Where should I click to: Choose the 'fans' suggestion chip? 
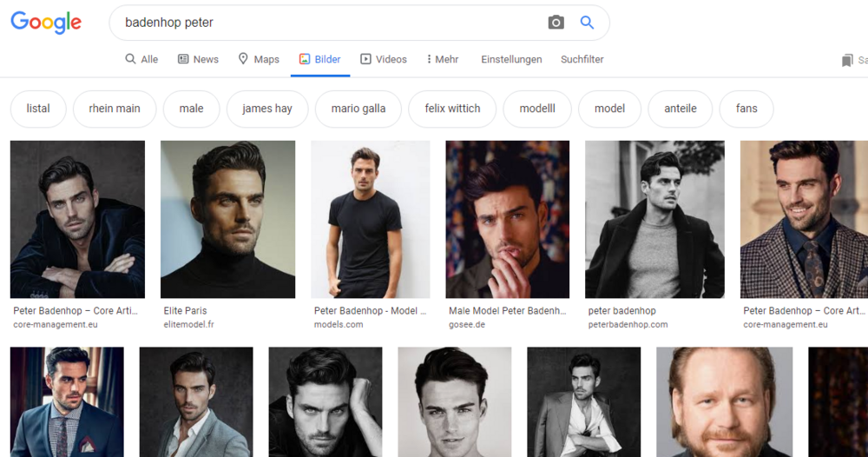tap(746, 109)
